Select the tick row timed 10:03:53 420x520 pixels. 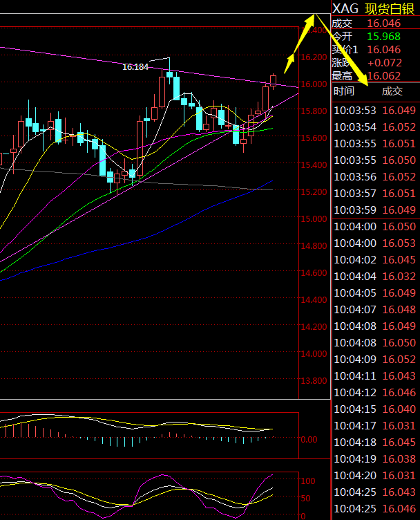pos(374,111)
